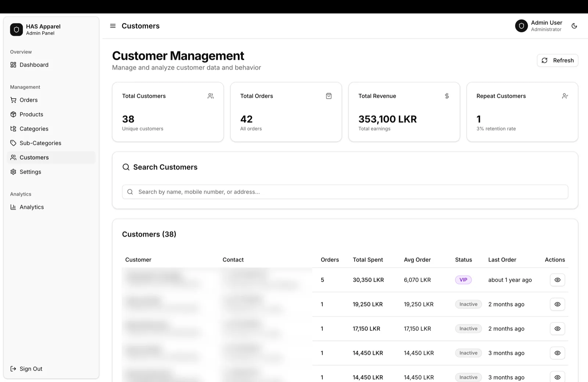Click the HAS Apparel logo icon

(x=17, y=29)
